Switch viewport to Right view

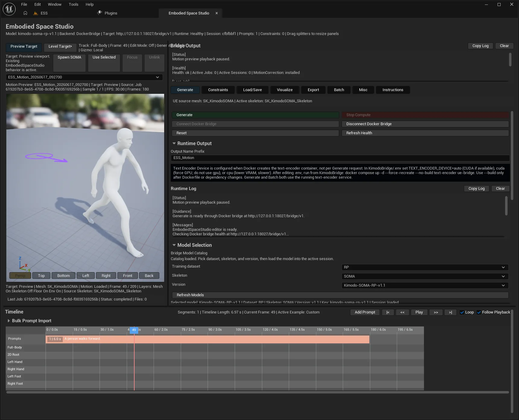[106, 275]
